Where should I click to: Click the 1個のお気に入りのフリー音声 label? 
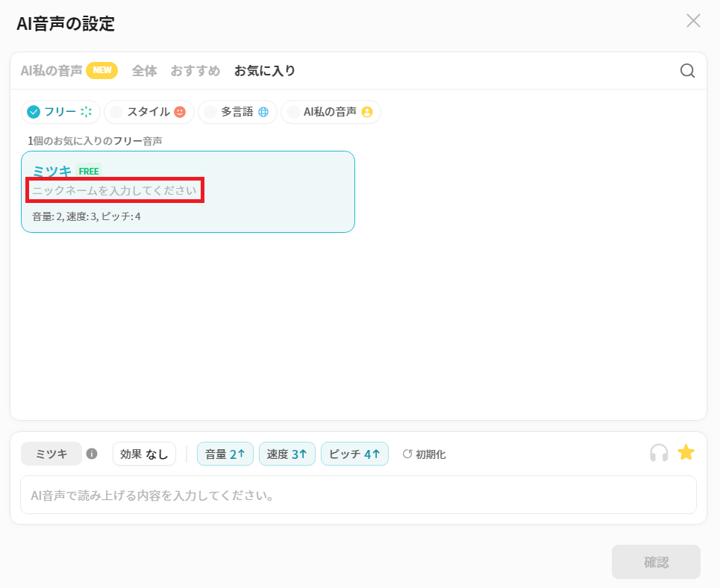click(95, 141)
